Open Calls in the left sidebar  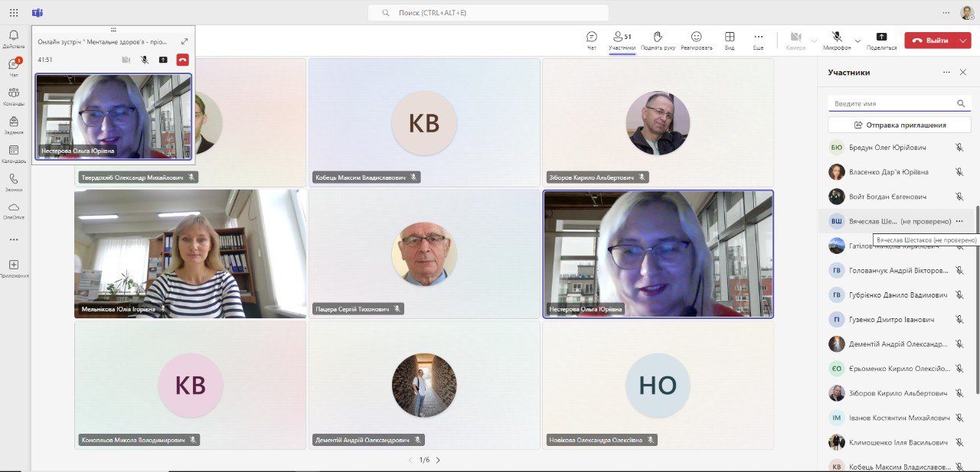click(14, 182)
